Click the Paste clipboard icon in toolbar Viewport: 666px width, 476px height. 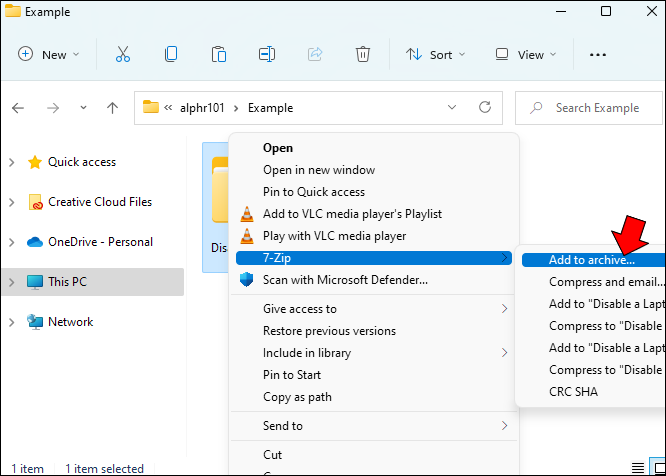click(218, 55)
